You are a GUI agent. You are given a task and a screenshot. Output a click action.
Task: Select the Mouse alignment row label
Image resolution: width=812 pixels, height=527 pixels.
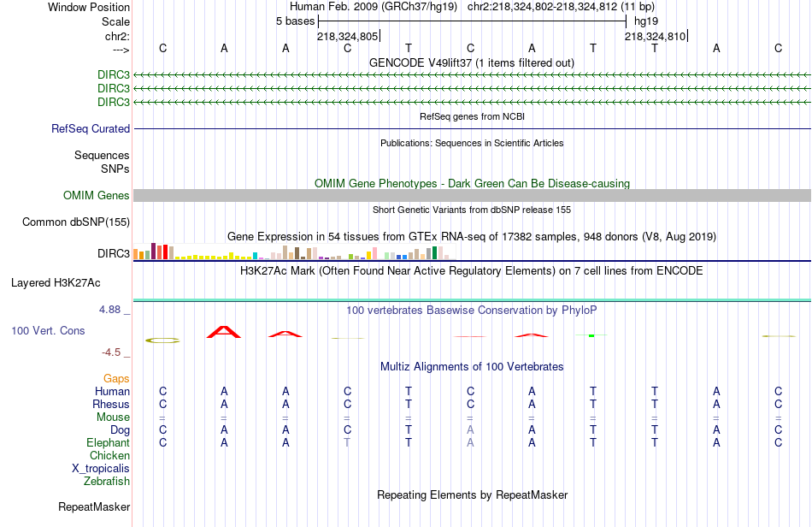[113, 417]
